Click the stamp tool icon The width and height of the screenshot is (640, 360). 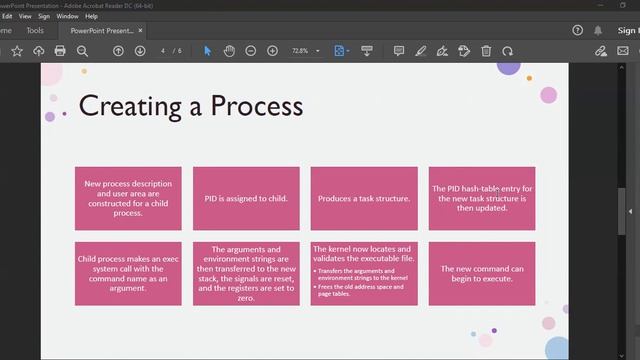[464, 51]
